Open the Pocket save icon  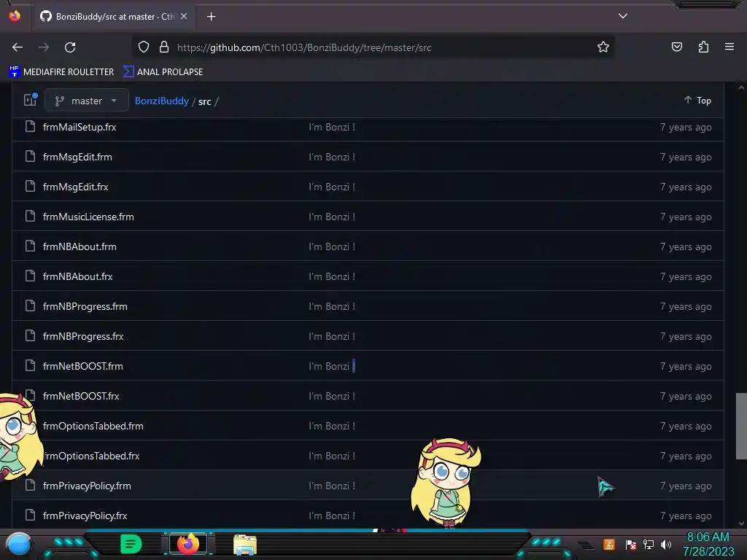(676, 47)
